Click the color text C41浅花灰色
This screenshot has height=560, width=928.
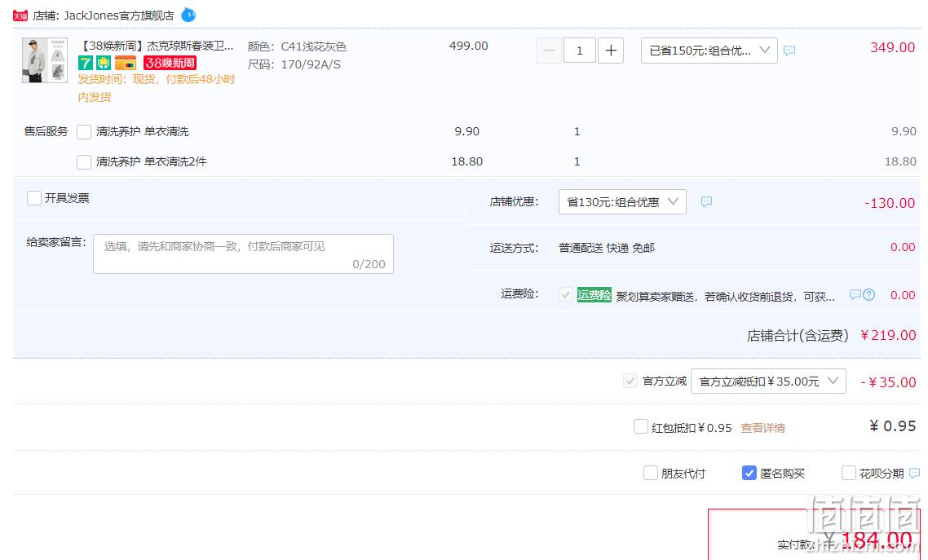(314, 46)
